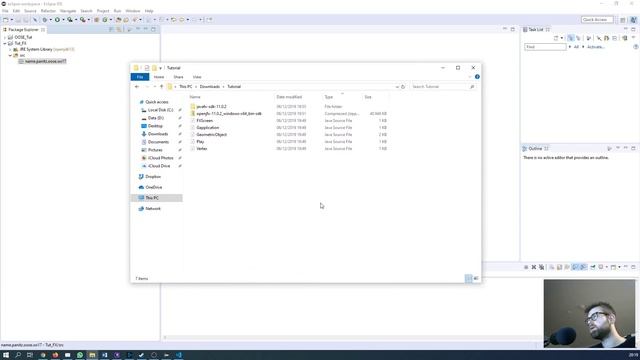Screen dimensions: 640x360
Task: Select the Java perspective icon
Action: pyautogui.click(x=633, y=20)
